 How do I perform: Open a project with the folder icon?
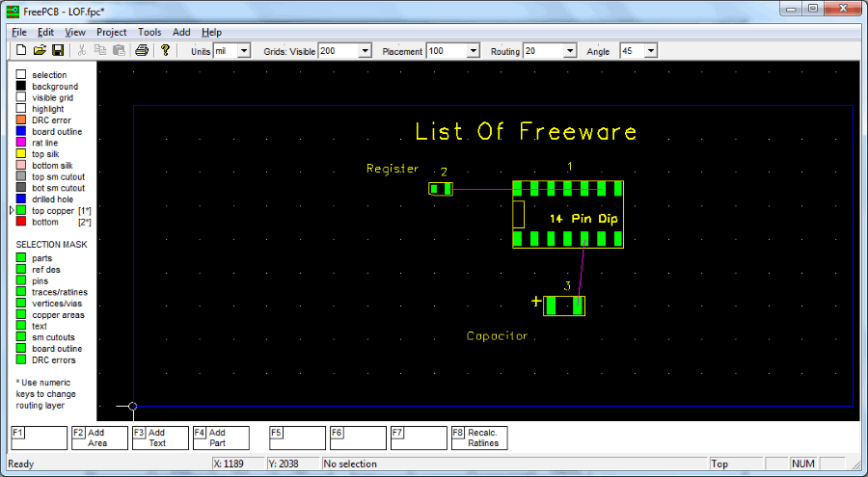(40, 50)
